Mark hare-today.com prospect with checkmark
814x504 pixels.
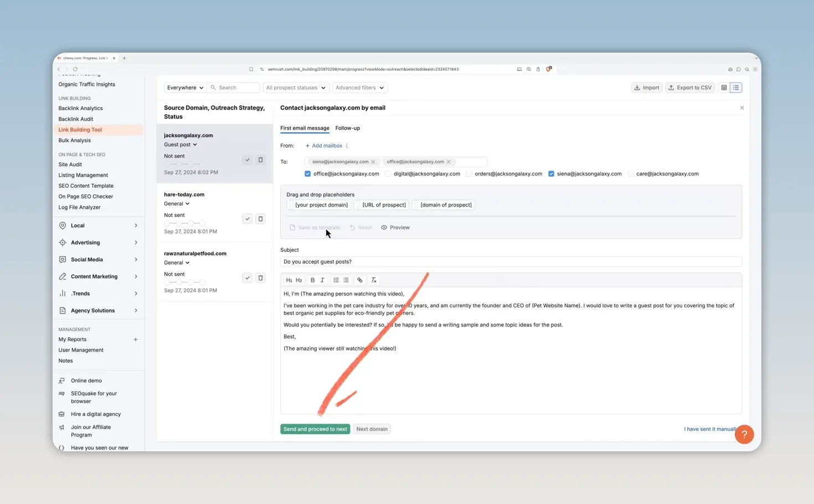[x=248, y=219]
